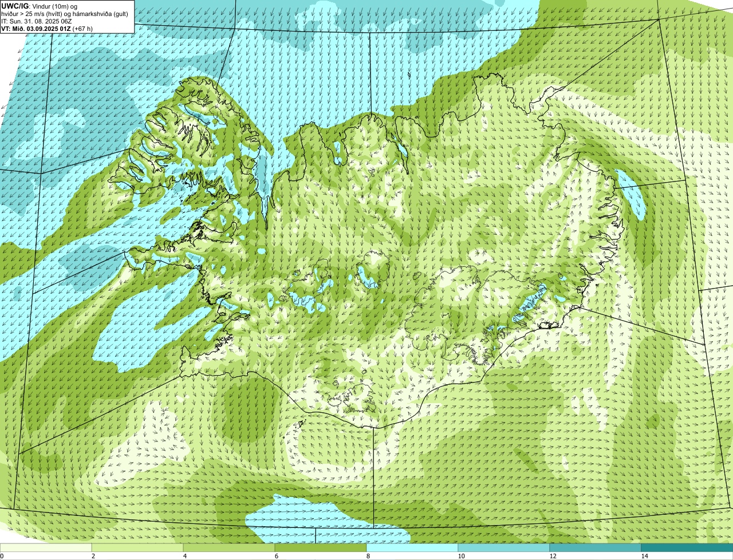Viewport: 733px width, 560px height.
Task: Select the darkest teal segment above 14 m/s
Action: [x=687, y=547]
